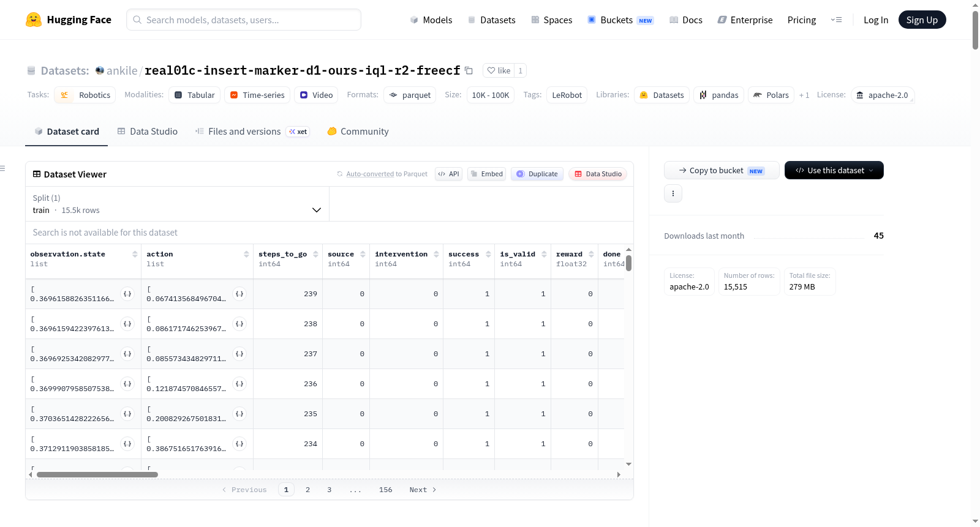Screen dimensions: 980x527
Task: Click the parquet format tag
Action: point(410,95)
